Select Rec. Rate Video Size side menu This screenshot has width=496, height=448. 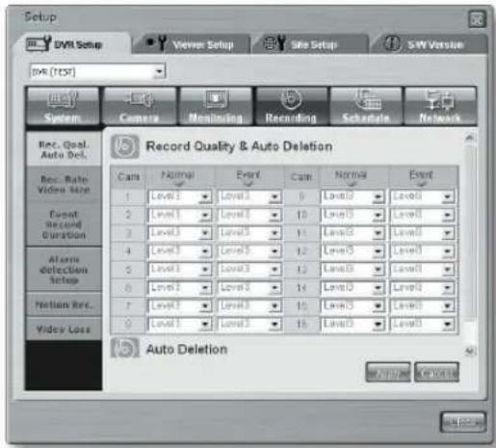tap(64, 184)
